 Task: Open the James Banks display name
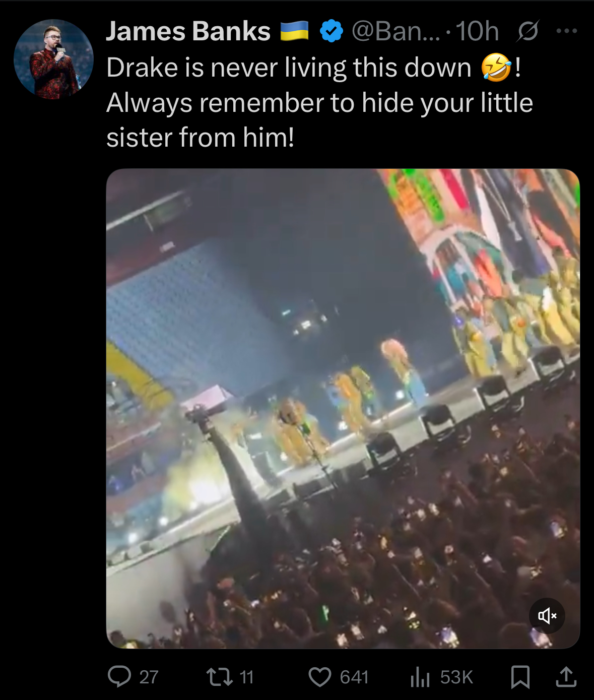pos(188,31)
